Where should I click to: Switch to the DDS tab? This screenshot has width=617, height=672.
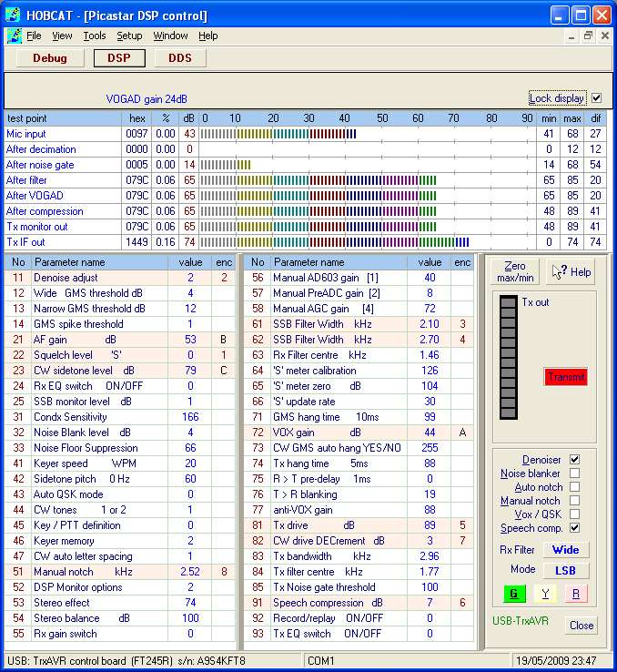pyautogui.click(x=179, y=58)
